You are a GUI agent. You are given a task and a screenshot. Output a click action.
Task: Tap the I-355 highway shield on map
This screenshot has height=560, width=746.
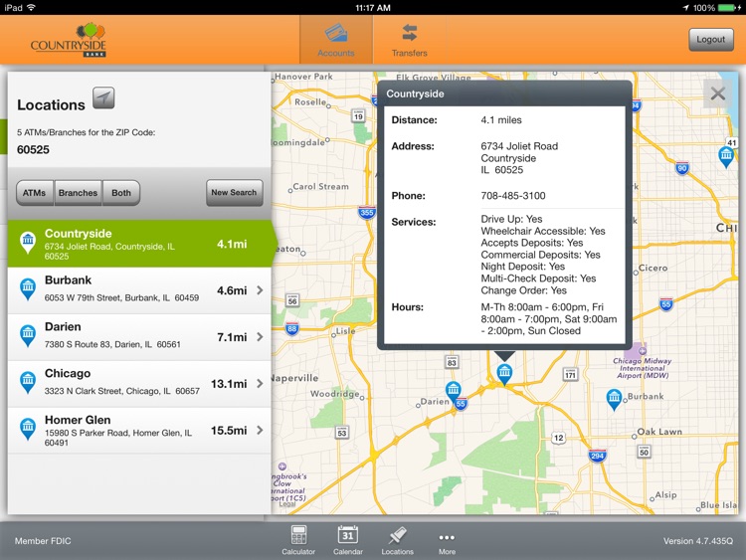point(367,213)
